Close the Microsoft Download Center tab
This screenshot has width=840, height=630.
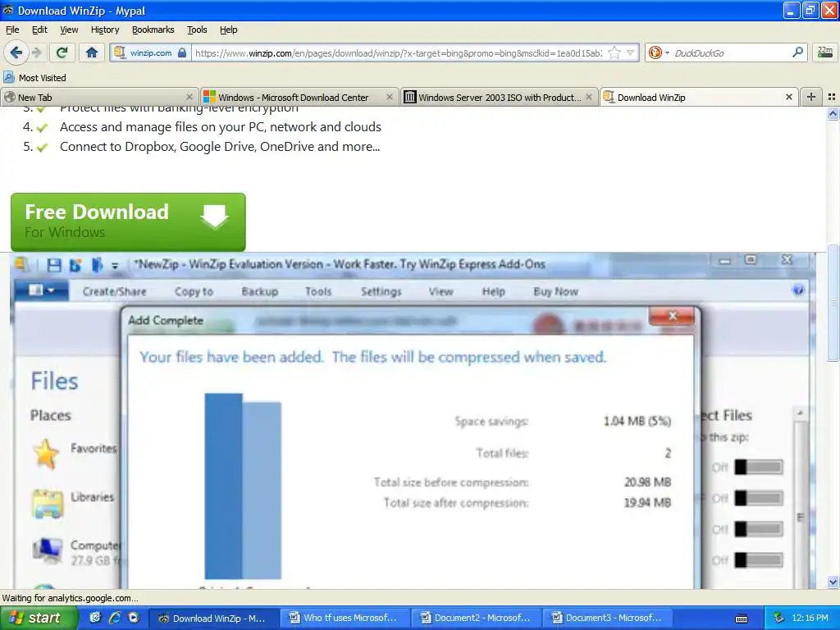[390, 97]
